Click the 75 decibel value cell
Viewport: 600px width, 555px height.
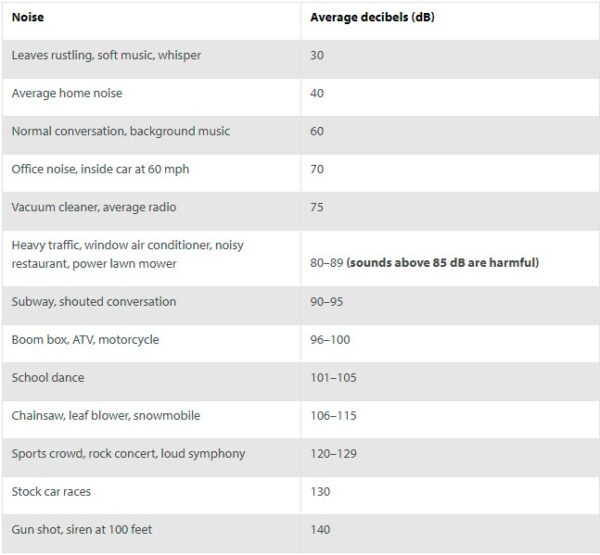click(317, 207)
